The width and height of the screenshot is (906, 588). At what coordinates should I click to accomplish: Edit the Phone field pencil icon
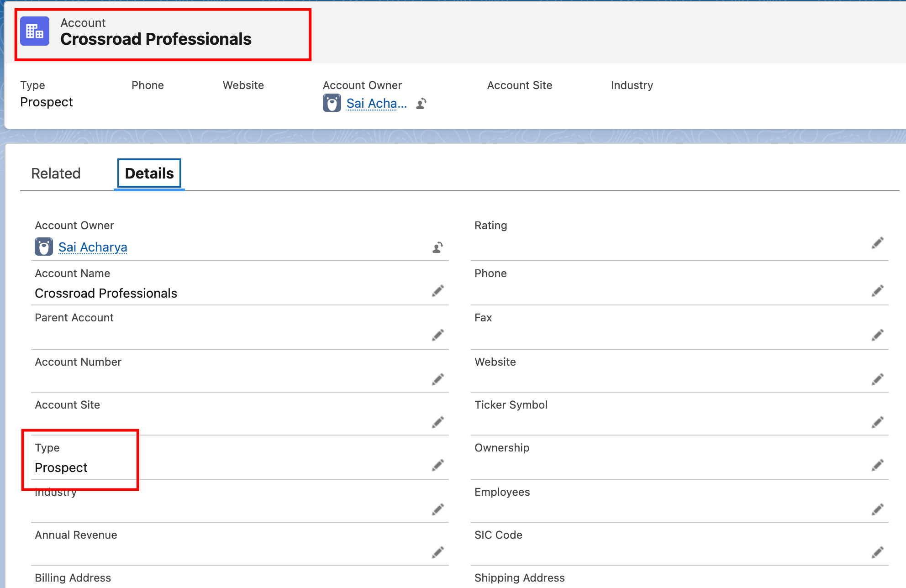[x=877, y=291]
